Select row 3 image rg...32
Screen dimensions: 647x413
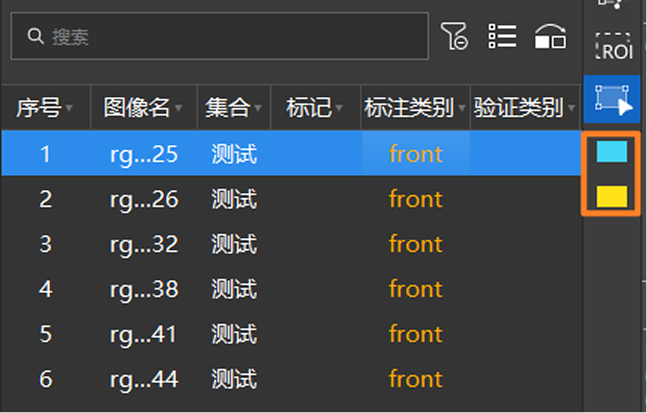click(x=144, y=244)
